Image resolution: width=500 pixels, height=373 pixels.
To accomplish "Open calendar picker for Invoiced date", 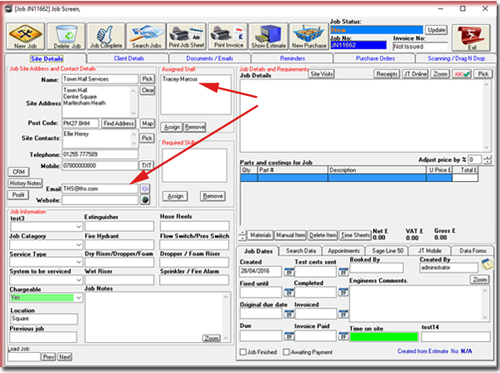I will pos(343,314).
